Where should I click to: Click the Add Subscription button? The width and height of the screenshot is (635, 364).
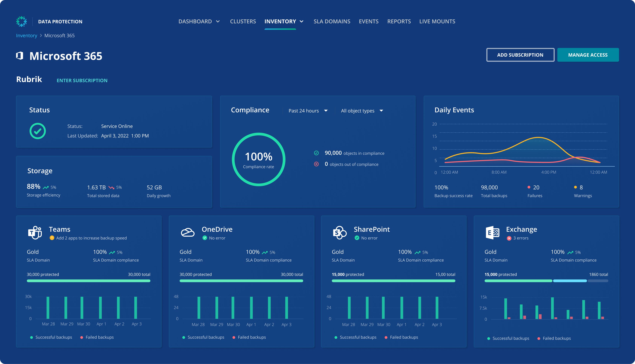[520, 55]
